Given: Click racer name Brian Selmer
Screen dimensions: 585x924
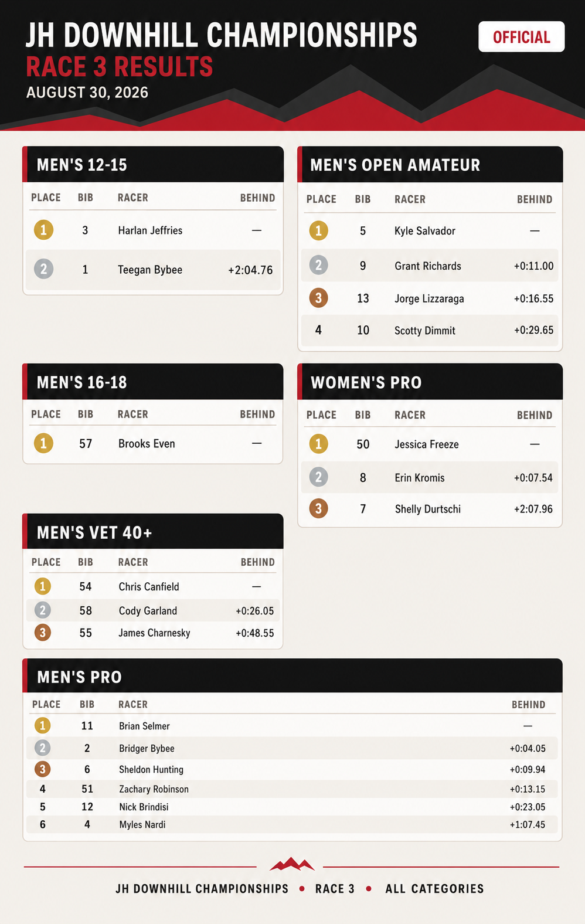Looking at the screenshot, I should 144,726.
